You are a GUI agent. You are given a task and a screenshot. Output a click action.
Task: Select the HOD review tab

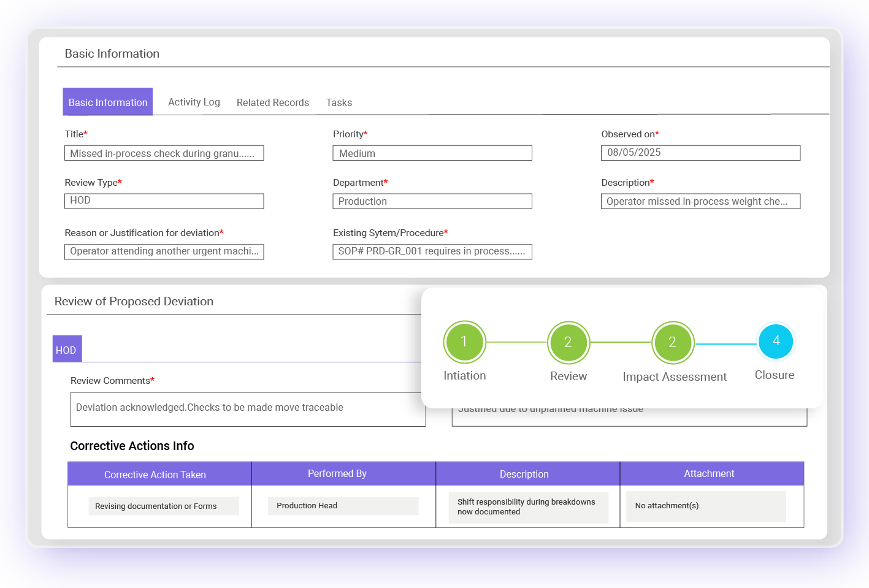point(67,349)
